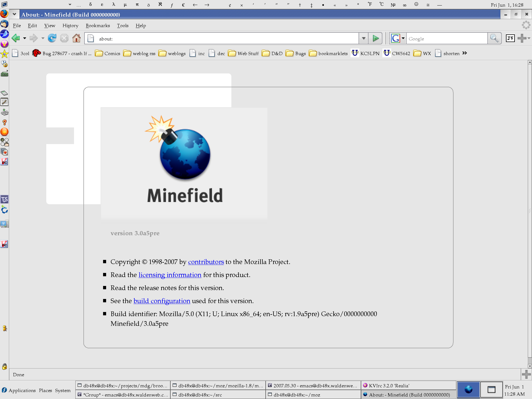Screen dimensions: 532x399
Task: Go to the Home page
Action: (76, 38)
